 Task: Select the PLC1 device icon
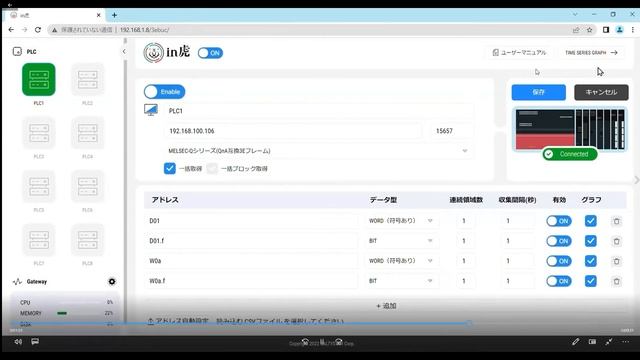coord(39,79)
